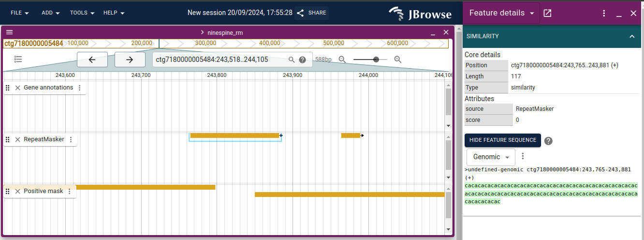Screen dimensions: 644x240
Task: Open the Feature details dropdown
Action: (502, 13)
